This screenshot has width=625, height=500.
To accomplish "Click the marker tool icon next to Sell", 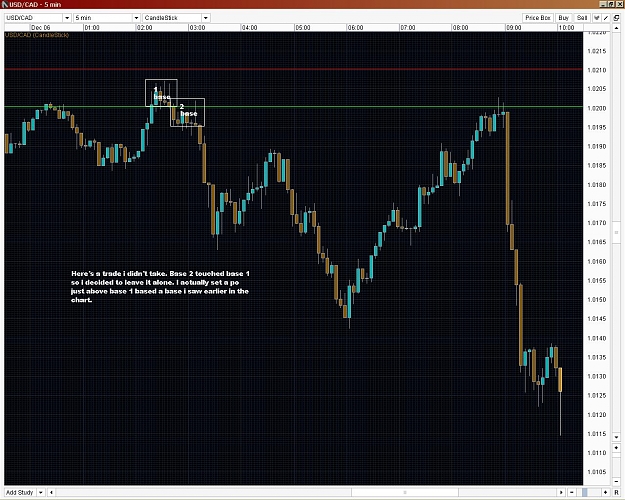I will (597, 18).
